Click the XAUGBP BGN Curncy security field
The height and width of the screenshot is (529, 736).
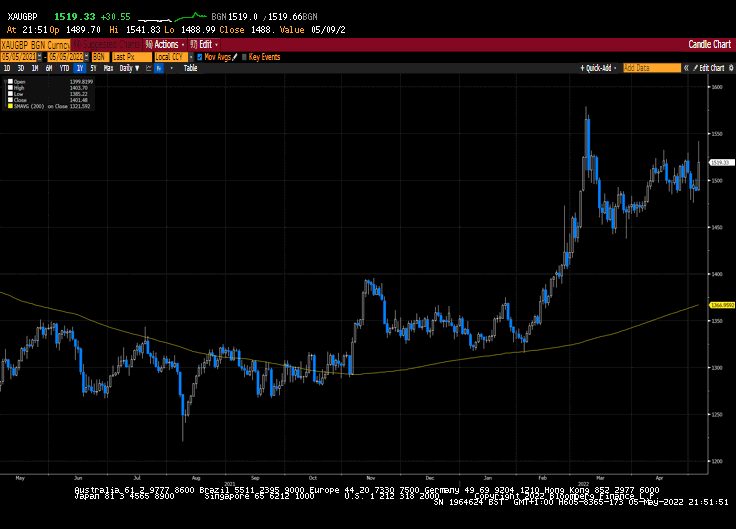pos(35,45)
